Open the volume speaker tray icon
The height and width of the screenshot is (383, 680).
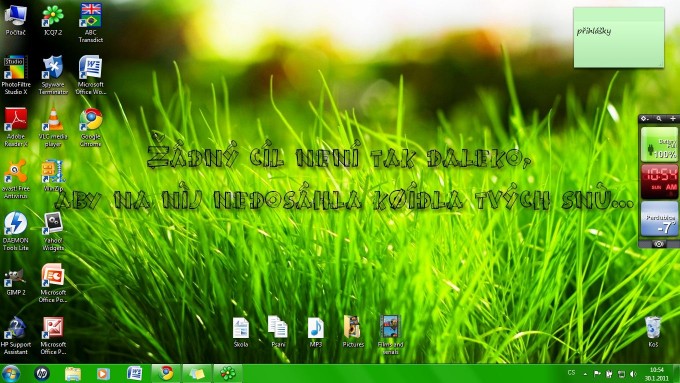(x=633, y=374)
